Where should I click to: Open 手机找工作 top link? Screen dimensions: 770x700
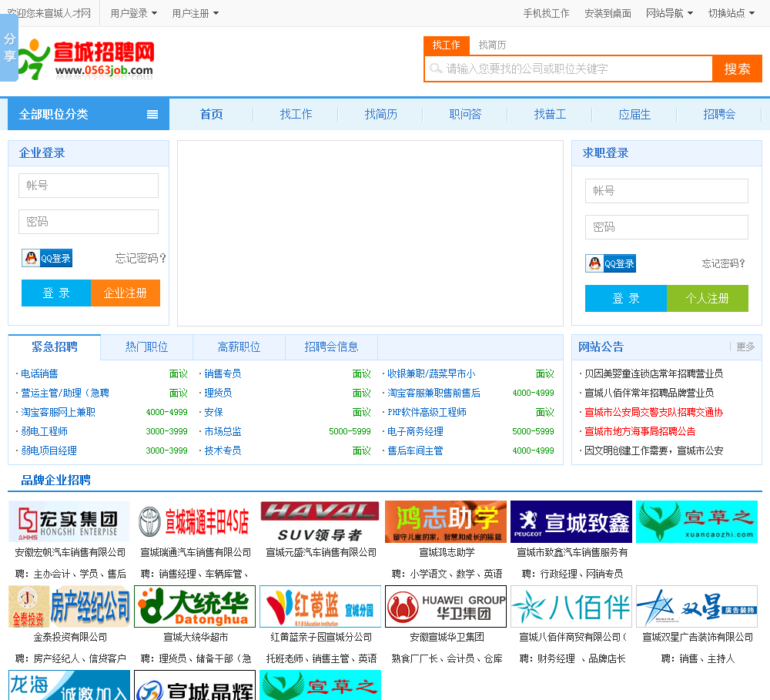click(546, 13)
